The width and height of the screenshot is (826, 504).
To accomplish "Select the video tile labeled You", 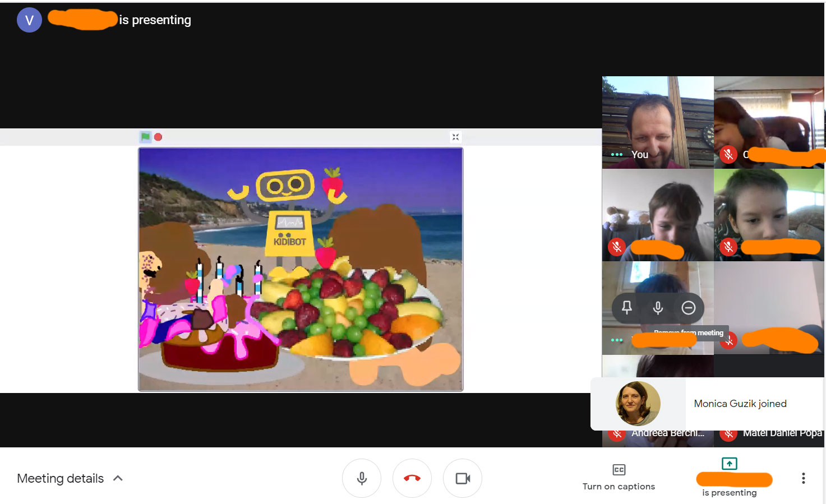I will pyautogui.click(x=657, y=122).
